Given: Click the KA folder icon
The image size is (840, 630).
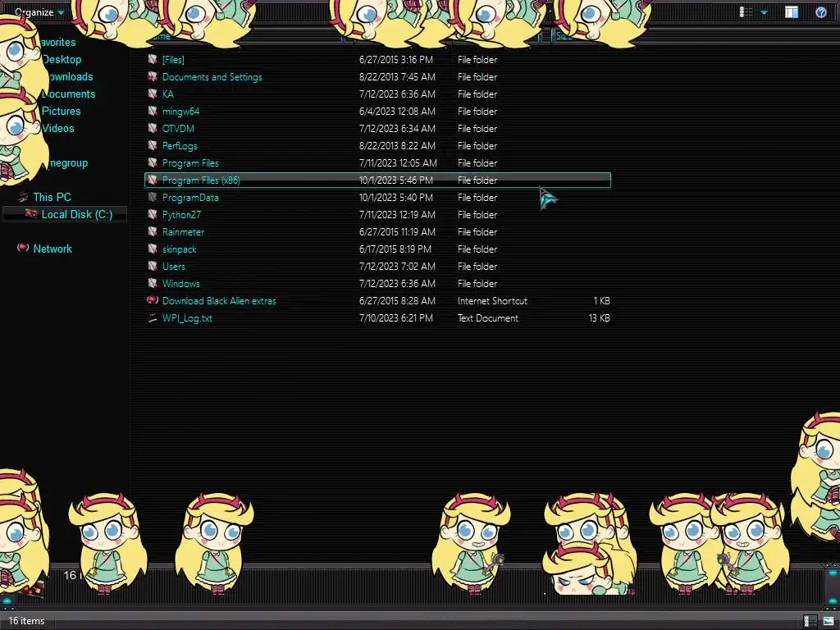Looking at the screenshot, I should pyautogui.click(x=153, y=94).
